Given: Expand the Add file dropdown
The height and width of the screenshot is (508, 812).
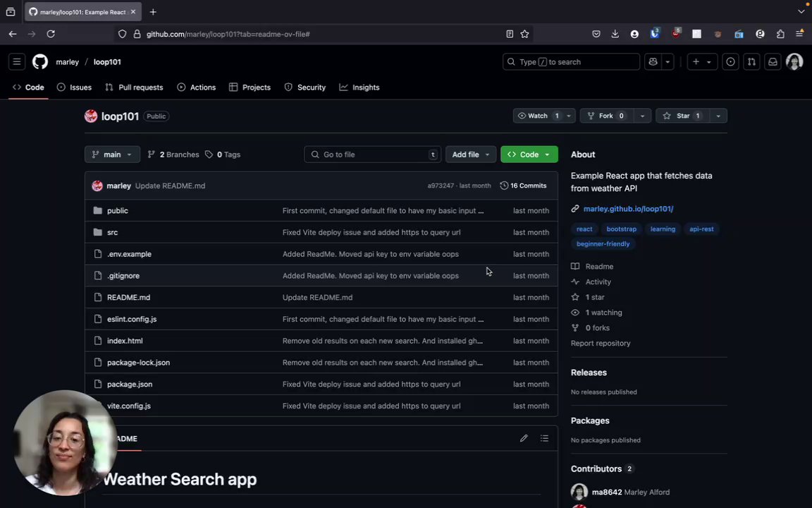Looking at the screenshot, I should tap(471, 155).
